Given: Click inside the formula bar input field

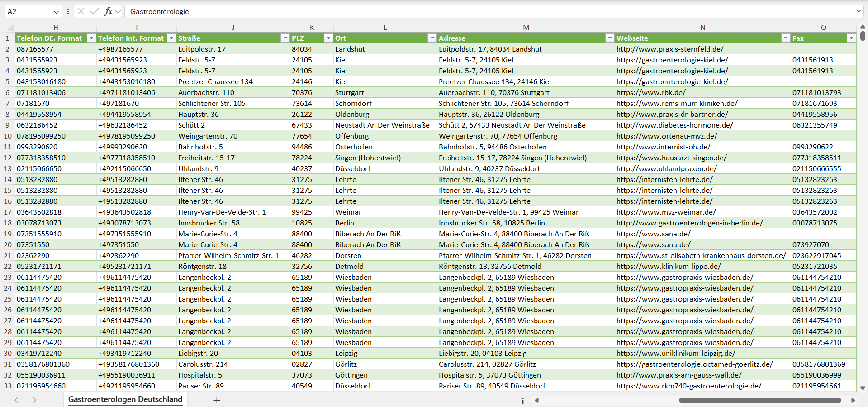Looking at the screenshot, I should 452,11.
